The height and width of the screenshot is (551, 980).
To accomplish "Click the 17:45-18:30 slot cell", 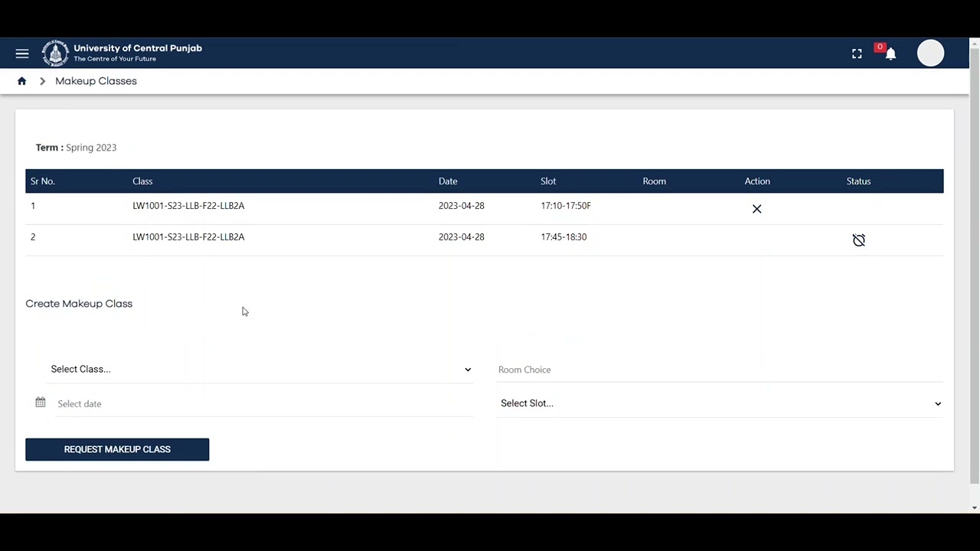I will (563, 237).
